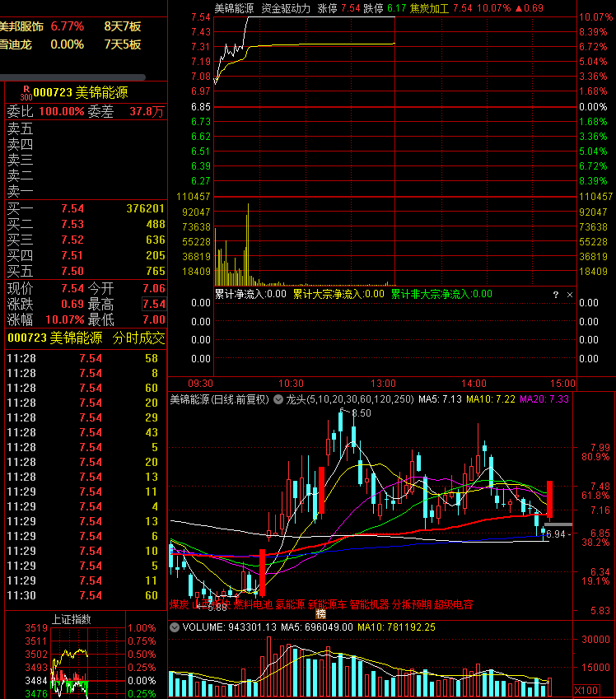The image size is (616, 699).
Task: Open the 新能源车 concept tag
Action: pos(327,604)
